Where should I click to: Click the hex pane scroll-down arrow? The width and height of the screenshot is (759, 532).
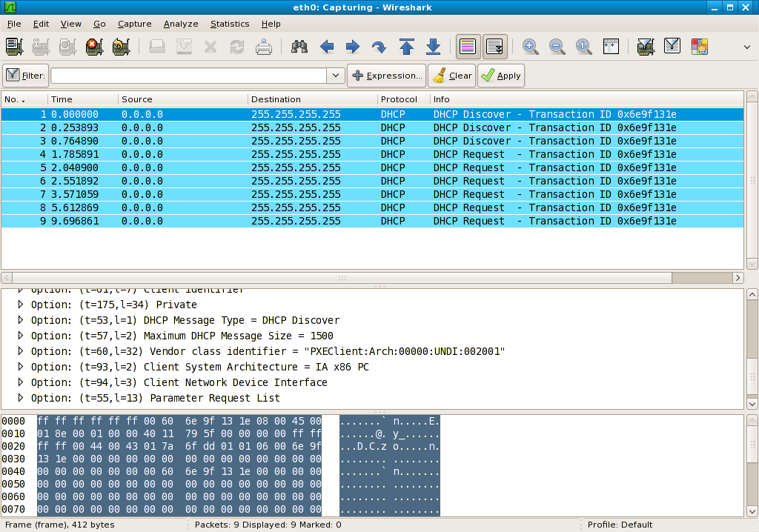coord(752,511)
